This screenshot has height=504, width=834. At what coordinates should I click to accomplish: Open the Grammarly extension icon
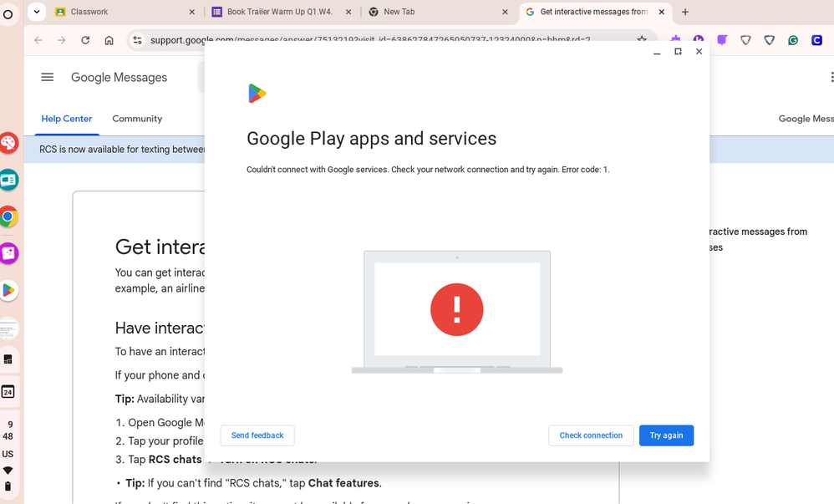[793, 40]
